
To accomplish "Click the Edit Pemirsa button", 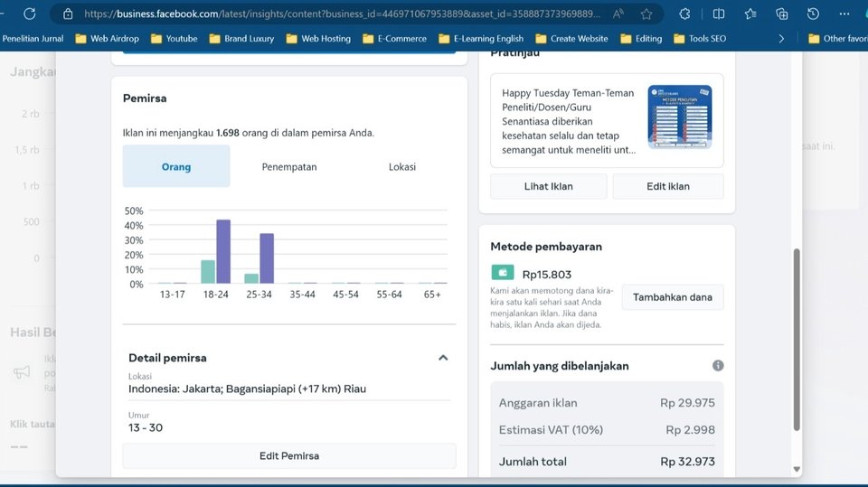I will tap(289, 455).
